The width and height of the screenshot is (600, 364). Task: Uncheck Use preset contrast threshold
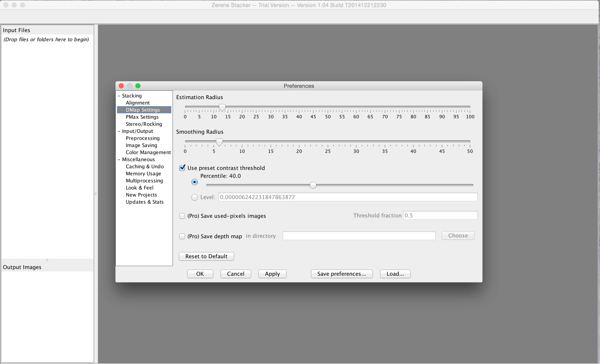182,168
